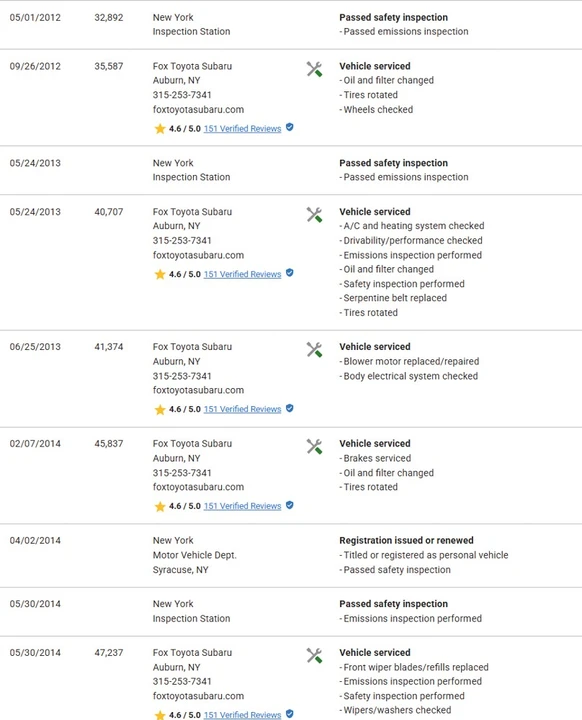Select the 05/01/2012 Passed safety inspection heading
Image resolution: width=582 pixels, height=720 pixels.
click(393, 17)
